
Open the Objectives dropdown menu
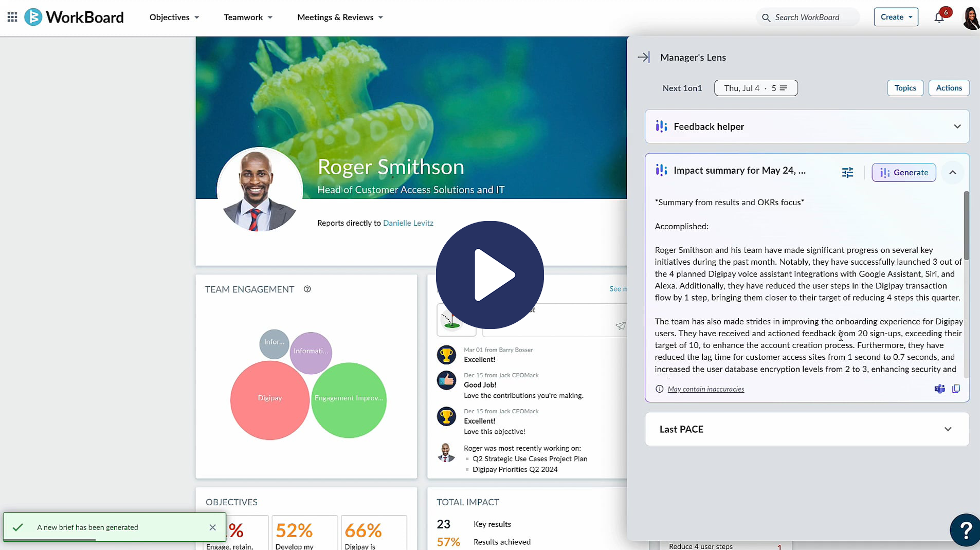(174, 17)
